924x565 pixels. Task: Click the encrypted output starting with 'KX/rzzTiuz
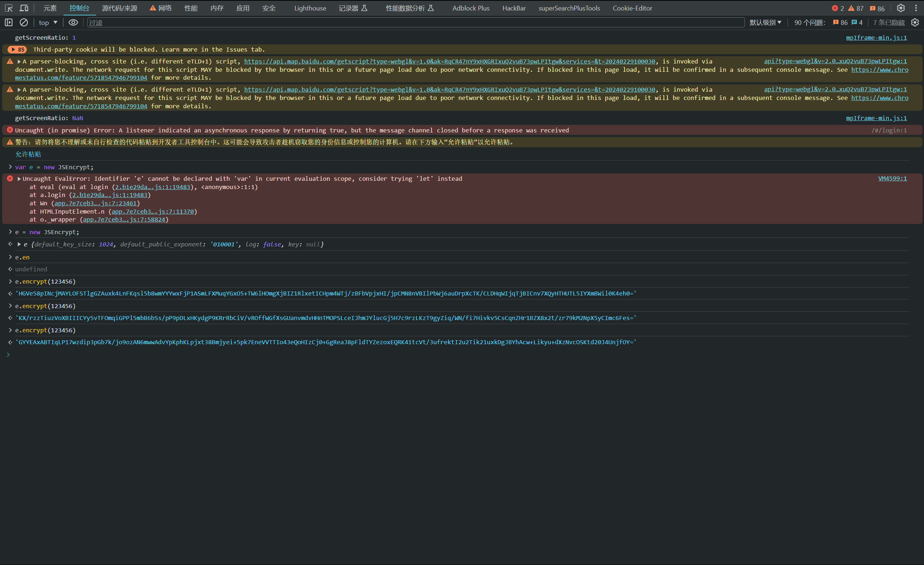click(325, 318)
